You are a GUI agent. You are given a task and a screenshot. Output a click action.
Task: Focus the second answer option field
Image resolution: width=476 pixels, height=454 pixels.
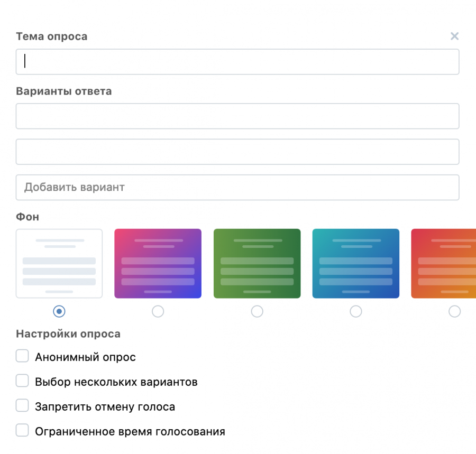pyautogui.click(x=237, y=152)
